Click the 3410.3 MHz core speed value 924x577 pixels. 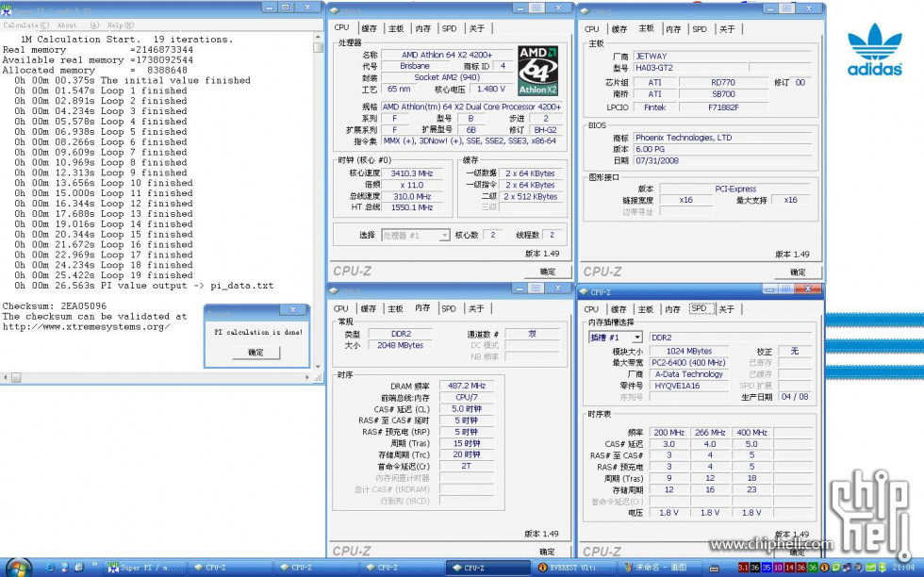click(411, 173)
